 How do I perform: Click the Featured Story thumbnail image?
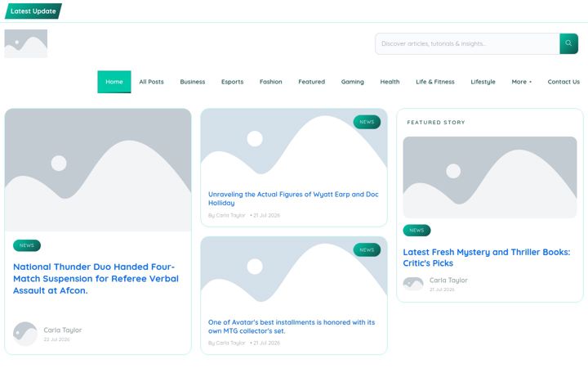coord(490,177)
